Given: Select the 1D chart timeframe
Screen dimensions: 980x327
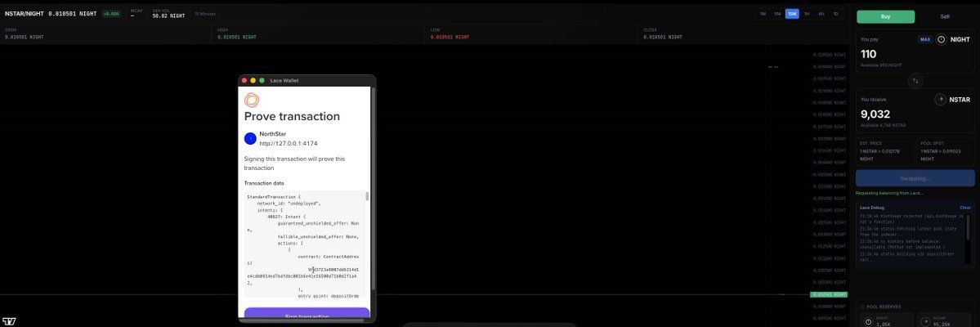Looking at the screenshot, I should [x=835, y=14].
